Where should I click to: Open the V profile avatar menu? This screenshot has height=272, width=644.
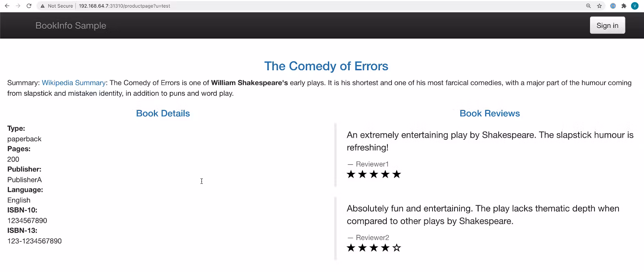click(635, 6)
